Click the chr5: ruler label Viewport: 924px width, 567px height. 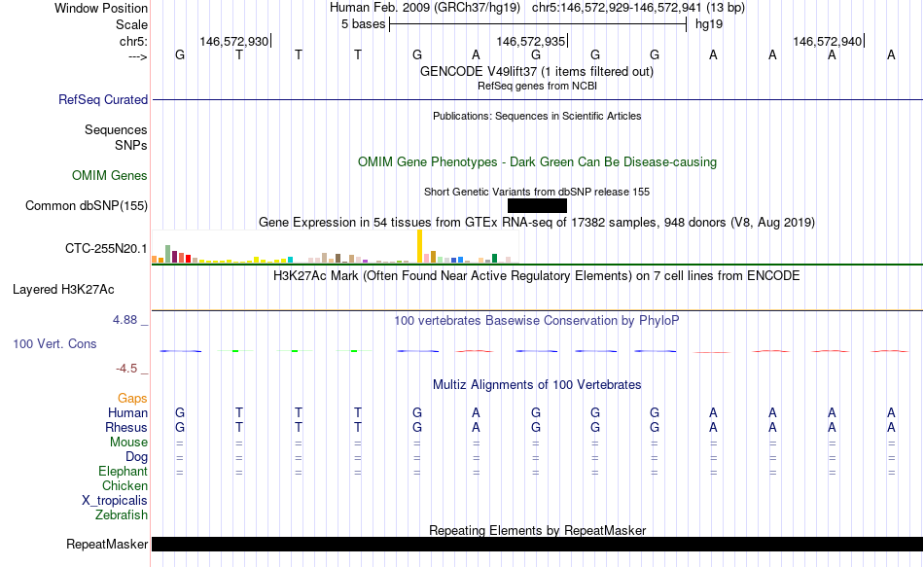(x=133, y=41)
